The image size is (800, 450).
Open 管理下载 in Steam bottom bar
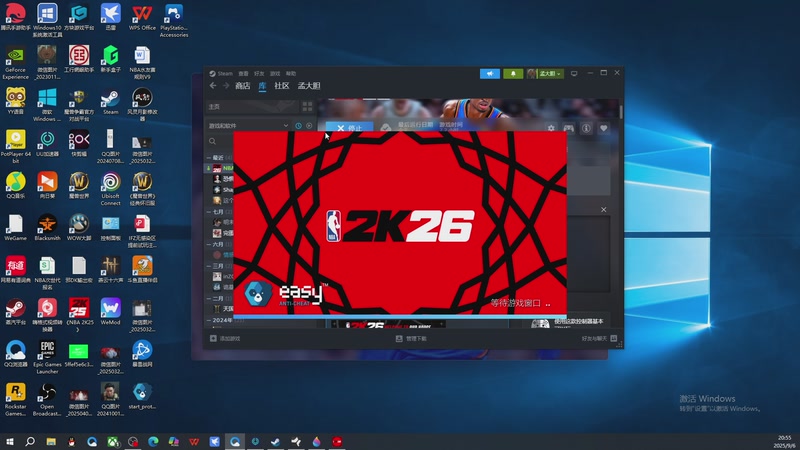[411, 339]
